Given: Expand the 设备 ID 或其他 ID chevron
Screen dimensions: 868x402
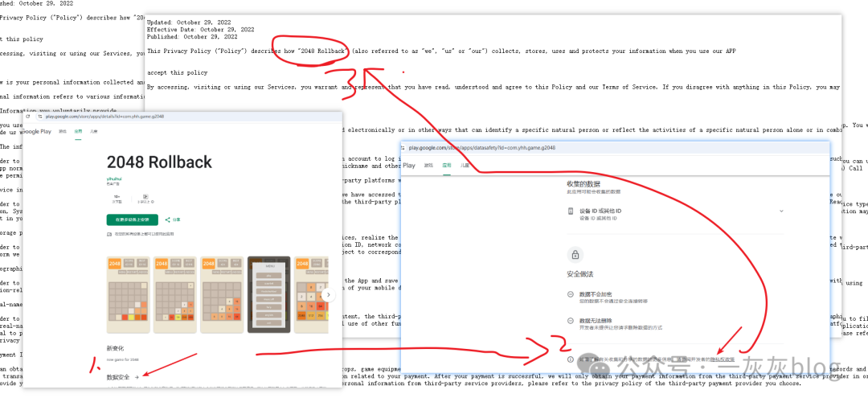Looking at the screenshot, I should point(781,211).
